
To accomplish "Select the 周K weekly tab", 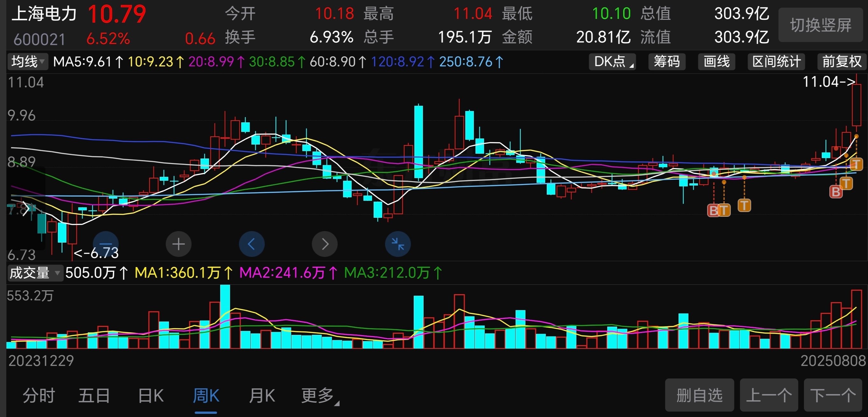I will (206, 395).
